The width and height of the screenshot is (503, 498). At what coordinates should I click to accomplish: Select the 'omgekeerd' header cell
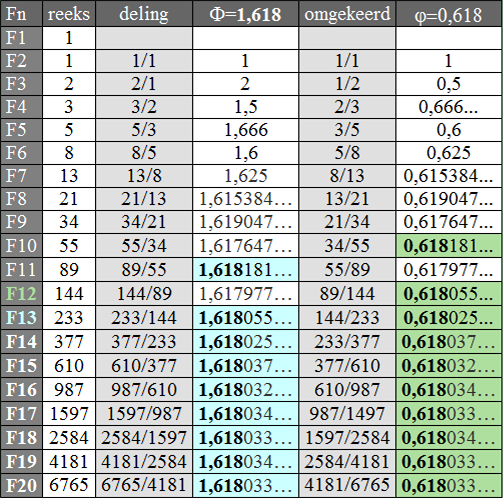click(347, 14)
